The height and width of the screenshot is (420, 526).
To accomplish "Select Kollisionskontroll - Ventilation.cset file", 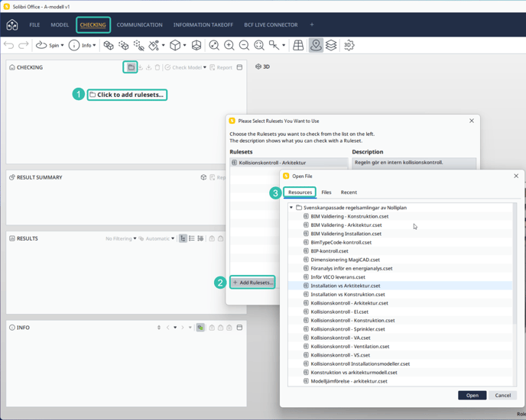I will [400, 346].
